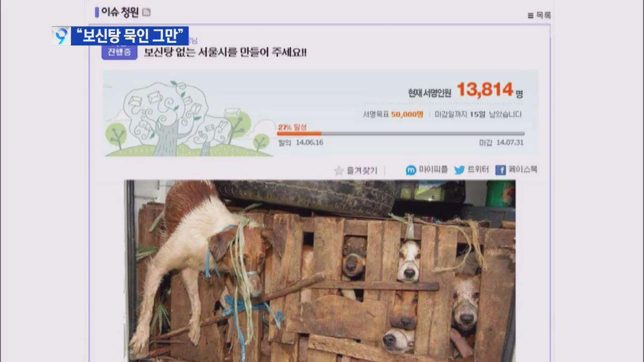Image resolution: width=644 pixels, height=362 pixels.
Task: Share via the 마이피플 icon
Action: [x=411, y=170]
